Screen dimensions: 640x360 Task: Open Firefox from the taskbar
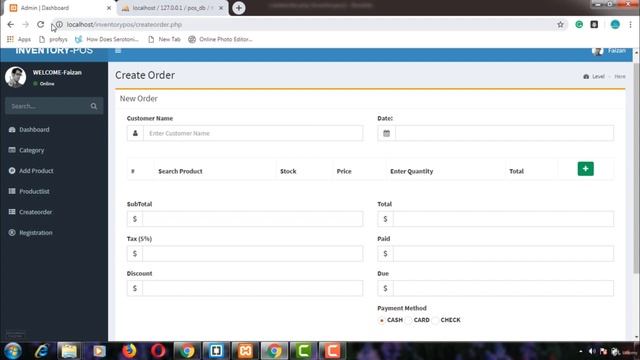tap(129, 351)
